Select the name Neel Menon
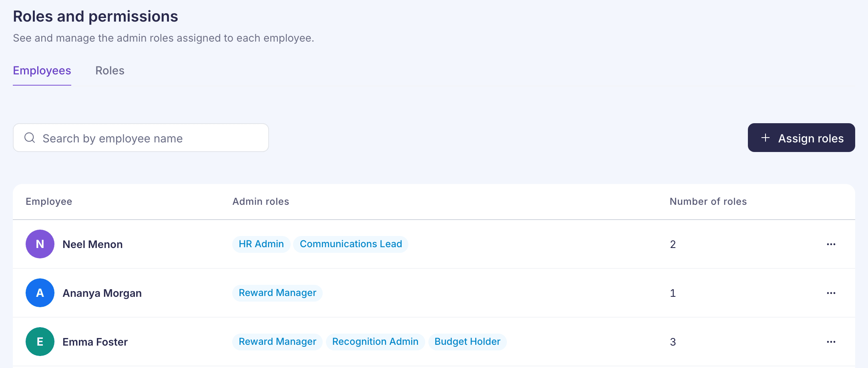Screen dimensions: 868x368 point(92,244)
